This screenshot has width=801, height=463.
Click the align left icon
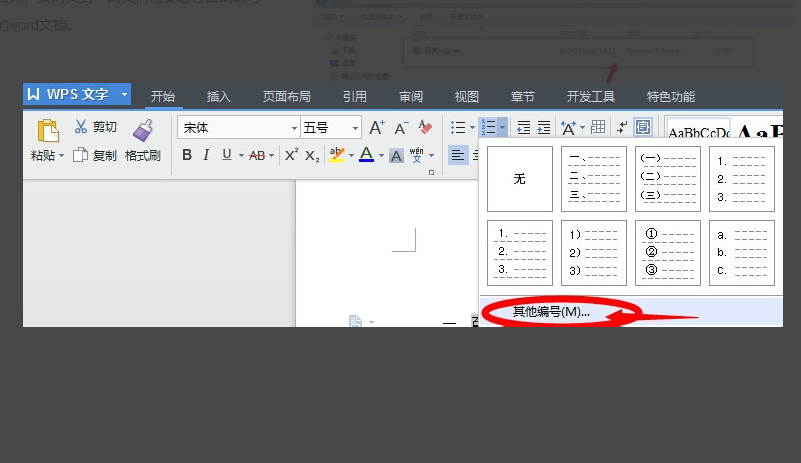458,155
